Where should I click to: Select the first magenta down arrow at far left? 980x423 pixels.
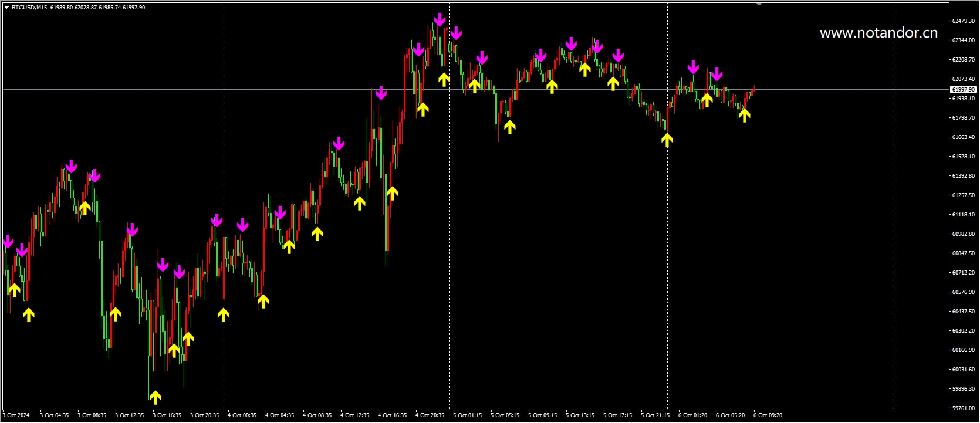[8, 241]
